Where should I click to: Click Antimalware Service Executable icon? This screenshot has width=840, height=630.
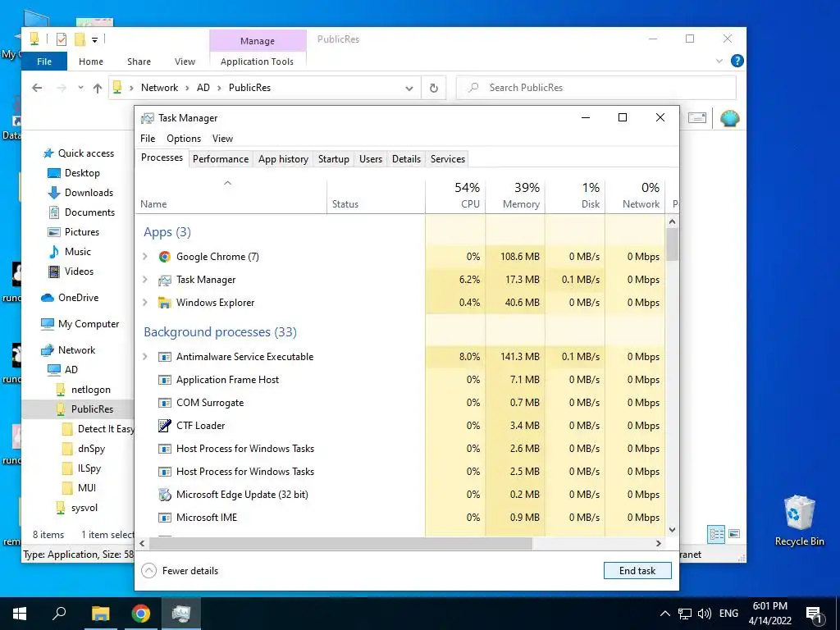tap(164, 357)
